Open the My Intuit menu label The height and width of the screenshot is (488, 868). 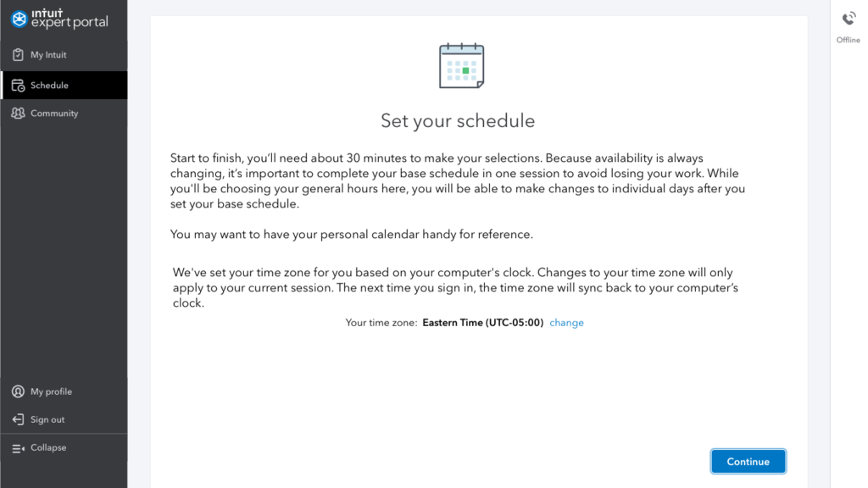tap(48, 55)
